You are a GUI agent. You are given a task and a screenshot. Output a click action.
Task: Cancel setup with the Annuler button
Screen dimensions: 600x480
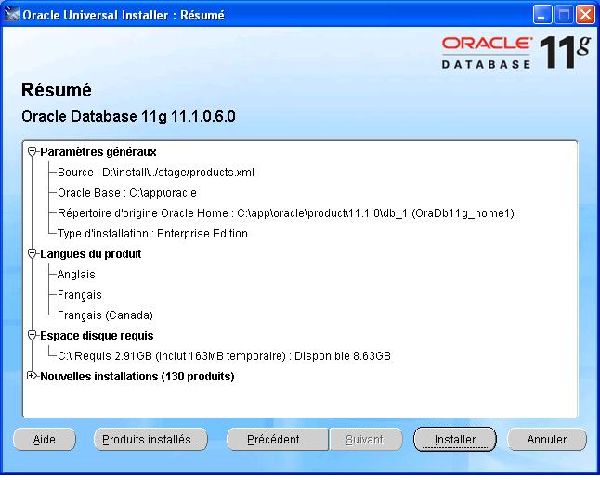pos(547,439)
